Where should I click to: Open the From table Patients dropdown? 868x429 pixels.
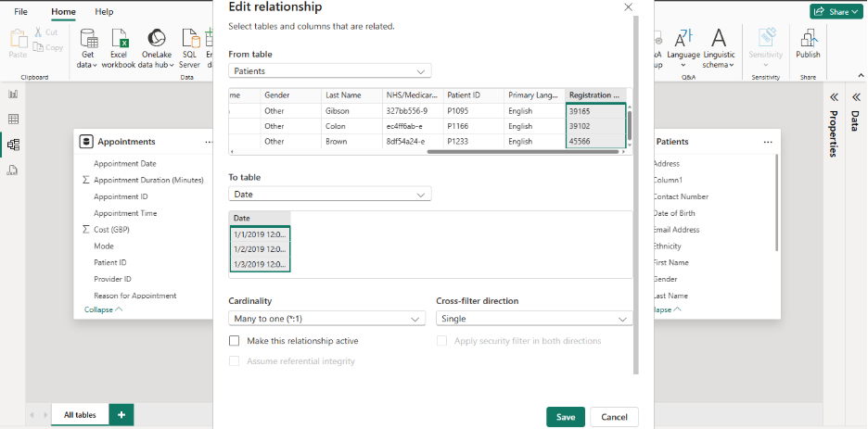[x=329, y=71]
